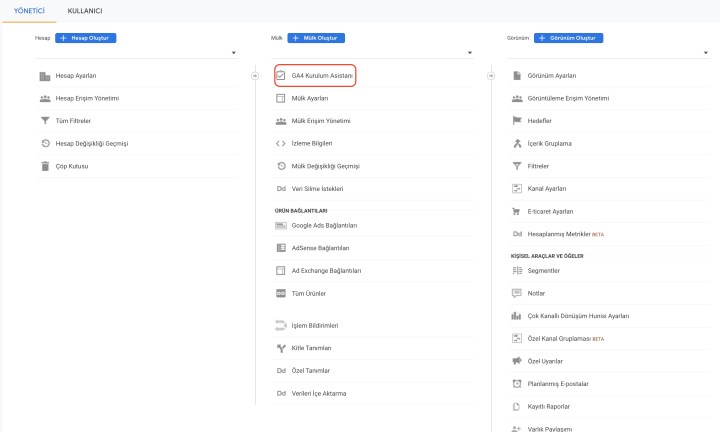The height and width of the screenshot is (432, 720).
Task: Open the Görünüm view dropdown arrow
Action: tap(706, 53)
